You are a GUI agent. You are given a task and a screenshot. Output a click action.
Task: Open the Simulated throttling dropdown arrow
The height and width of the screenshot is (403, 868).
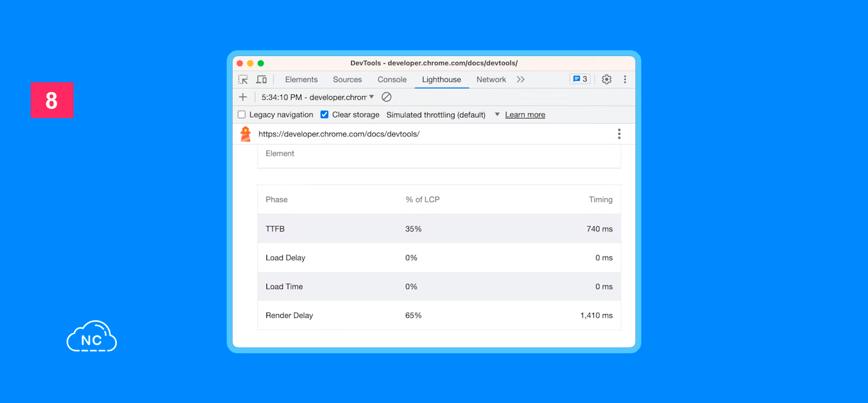point(496,115)
